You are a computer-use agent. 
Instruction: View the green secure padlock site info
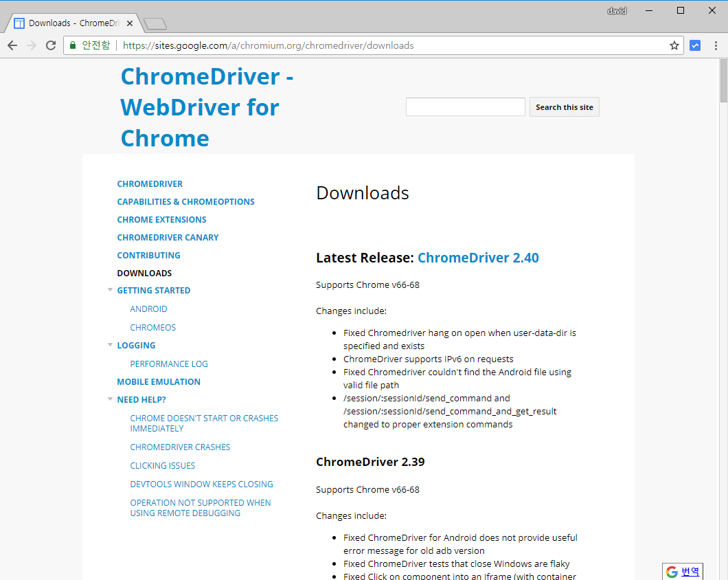click(72, 45)
